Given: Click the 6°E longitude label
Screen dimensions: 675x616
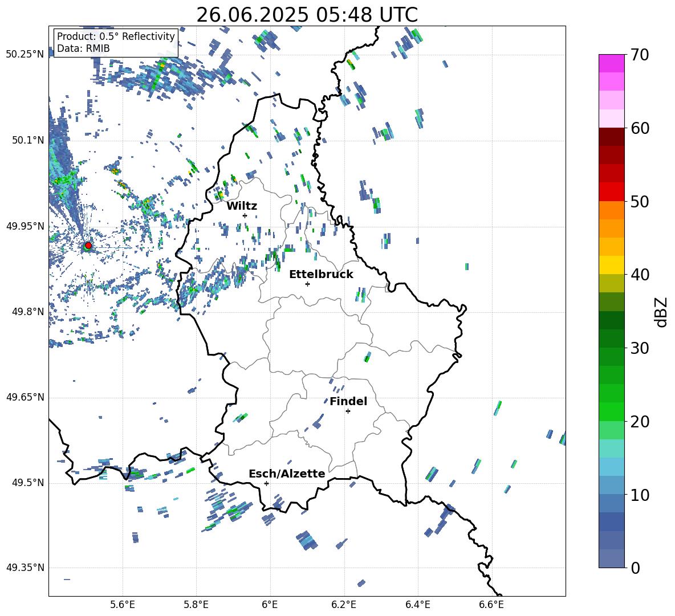Looking at the screenshot, I should click(x=270, y=605).
